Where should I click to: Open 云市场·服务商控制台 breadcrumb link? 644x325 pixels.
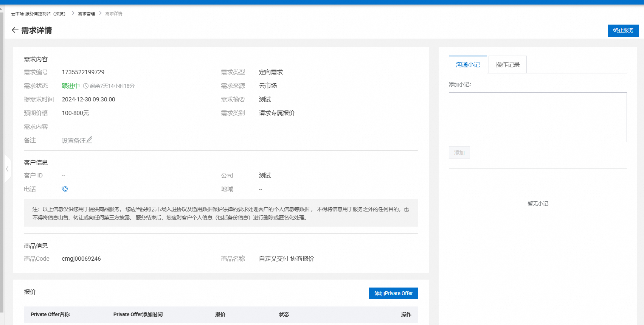38,14
